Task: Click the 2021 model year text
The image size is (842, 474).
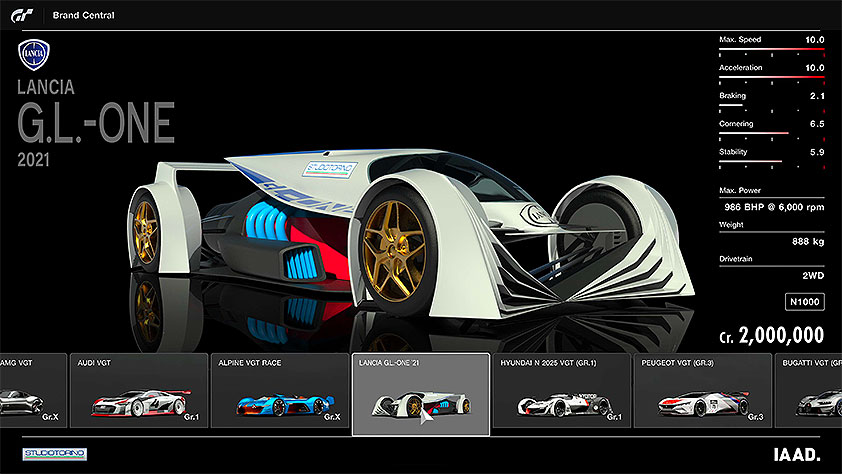Action: pyautogui.click(x=33, y=160)
